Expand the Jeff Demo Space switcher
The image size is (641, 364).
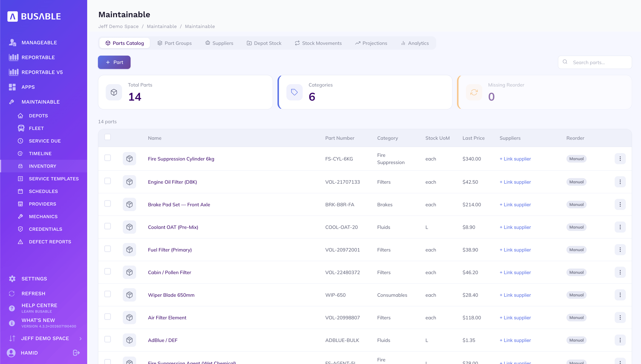click(44, 338)
